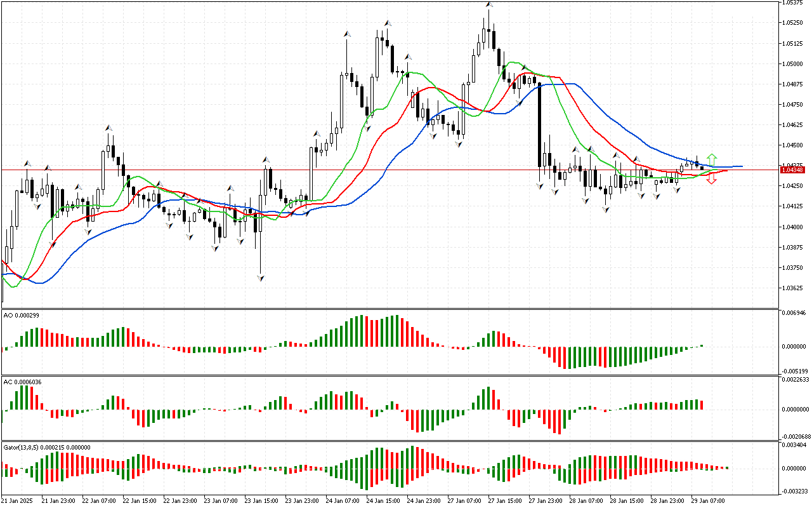Click the 1.03625 price level
Screen dimensions: 812x508
tap(793, 288)
